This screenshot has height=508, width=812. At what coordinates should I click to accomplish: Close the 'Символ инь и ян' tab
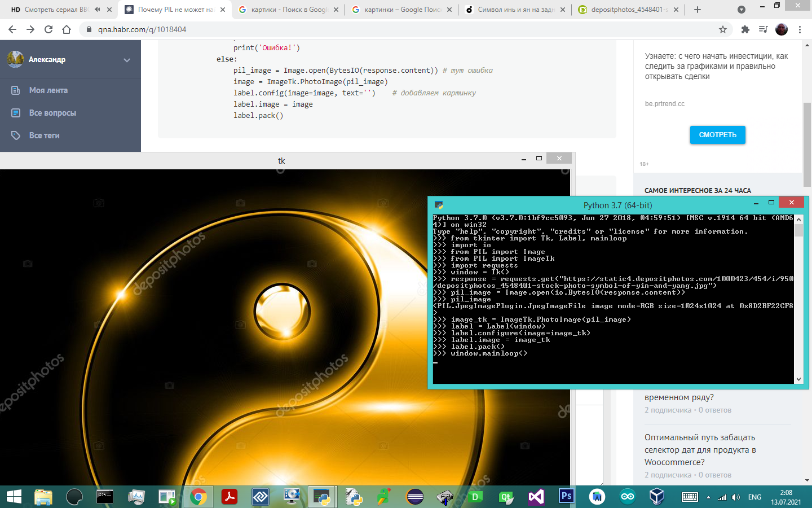tap(563, 10)
